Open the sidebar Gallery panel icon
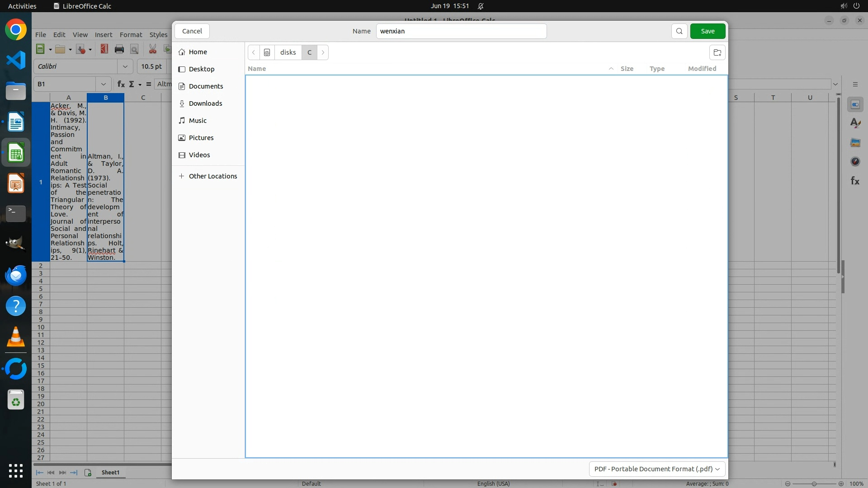 (855, 143)
